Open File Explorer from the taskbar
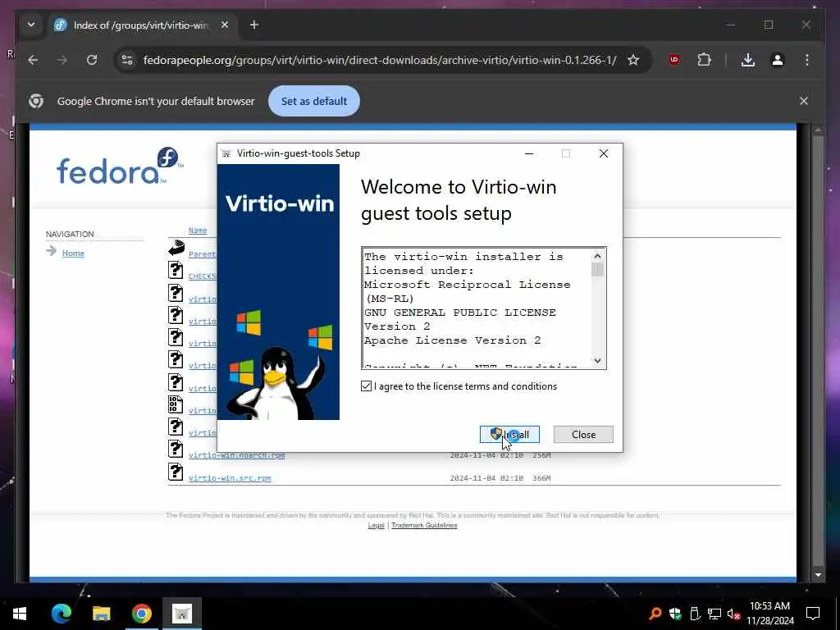Image resolution: width=840 pixels, height=630 pixels. (x=101, y=614)
